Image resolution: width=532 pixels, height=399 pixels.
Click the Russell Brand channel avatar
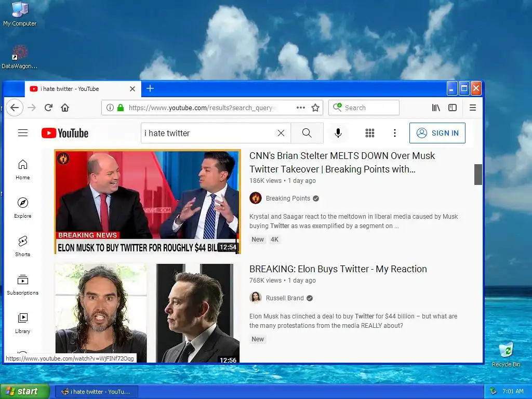[x=256, y=298]
